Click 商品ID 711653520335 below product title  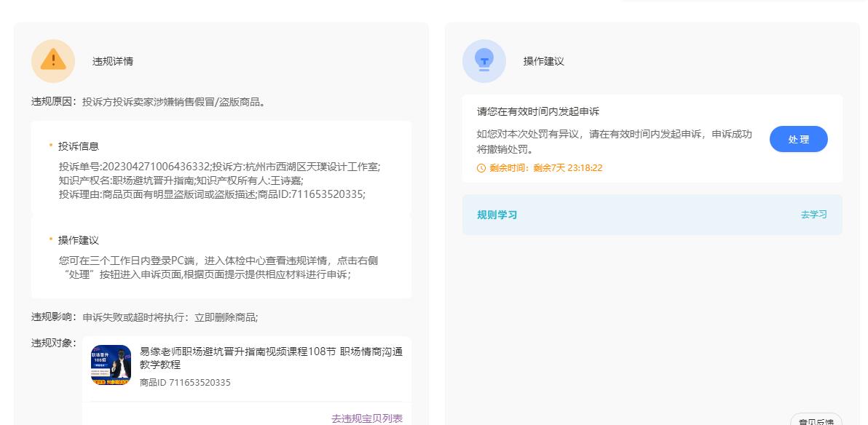click(185, 383)
